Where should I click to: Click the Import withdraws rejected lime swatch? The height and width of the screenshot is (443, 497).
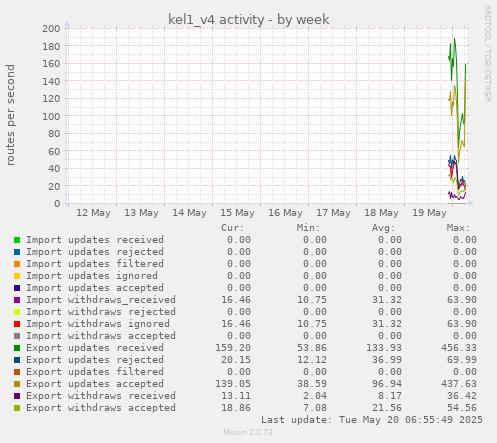(17, 312)
